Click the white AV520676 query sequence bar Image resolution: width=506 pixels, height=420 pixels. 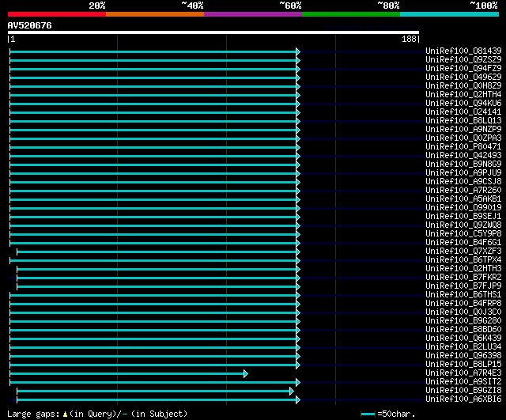coord(213,32)
